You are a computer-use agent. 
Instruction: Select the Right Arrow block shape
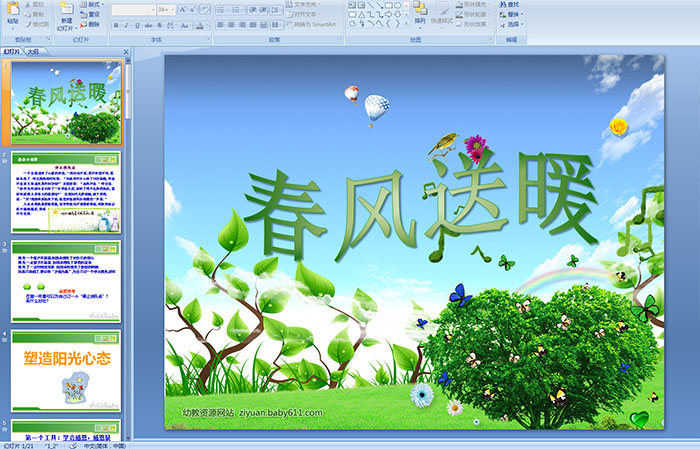click(388, 15)
